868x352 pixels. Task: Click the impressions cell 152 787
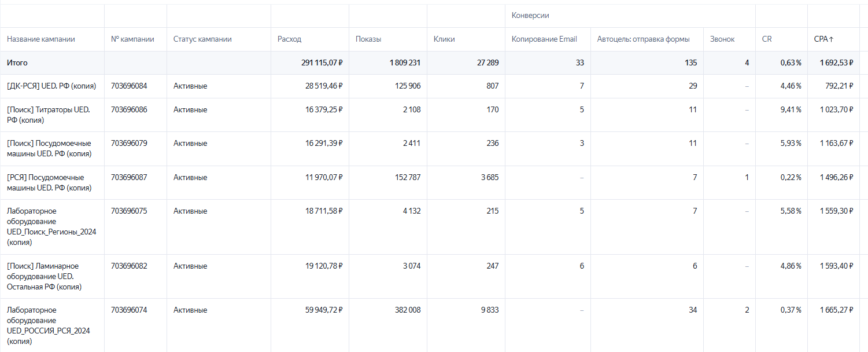point(407,178)
